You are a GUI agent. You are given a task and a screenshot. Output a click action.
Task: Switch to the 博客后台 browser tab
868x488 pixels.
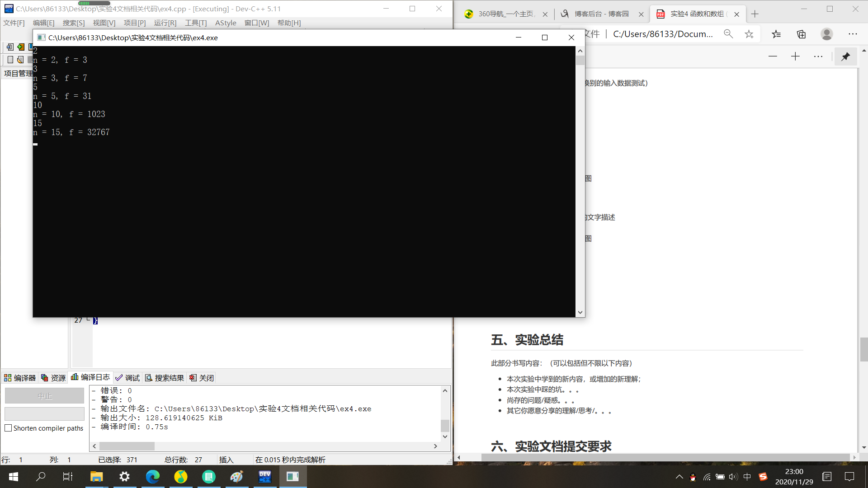(x=601, y=14)
